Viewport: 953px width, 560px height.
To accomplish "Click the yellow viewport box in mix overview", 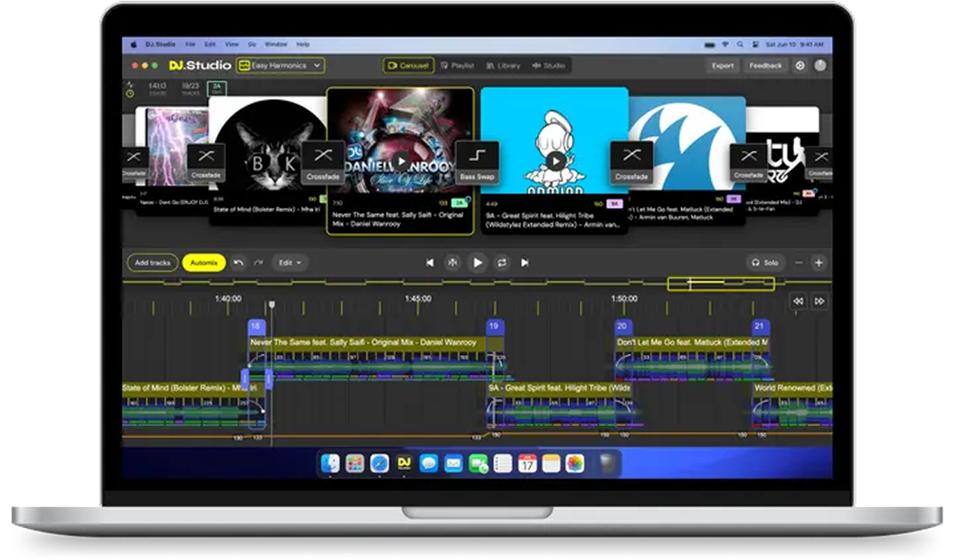I will click(721, 284).
